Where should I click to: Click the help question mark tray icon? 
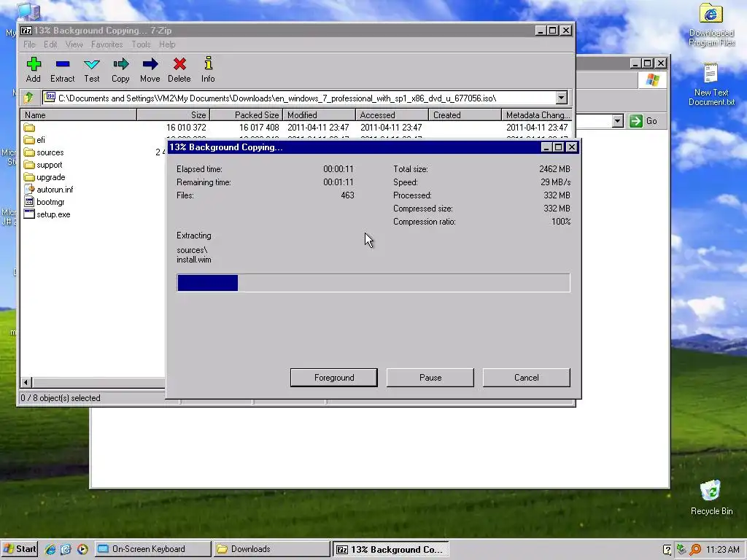click(667, 550)
